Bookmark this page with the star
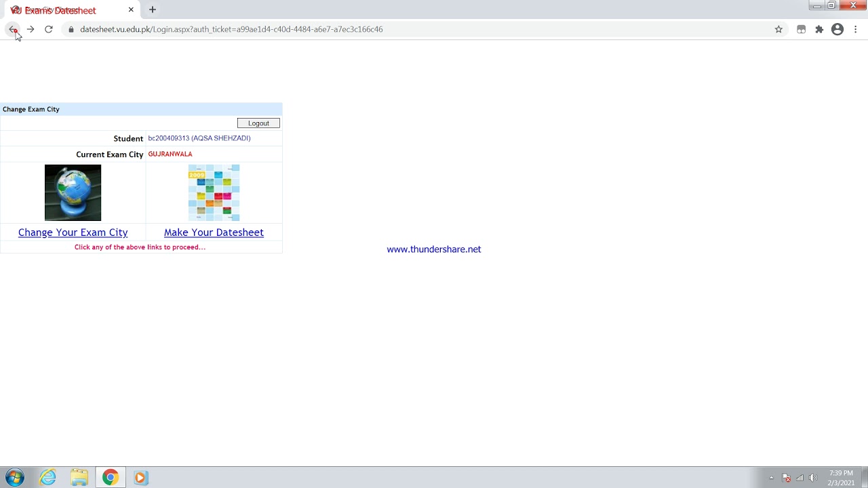Image resolution: width=868 pixels, height=488 pixels. pos(778,29)
